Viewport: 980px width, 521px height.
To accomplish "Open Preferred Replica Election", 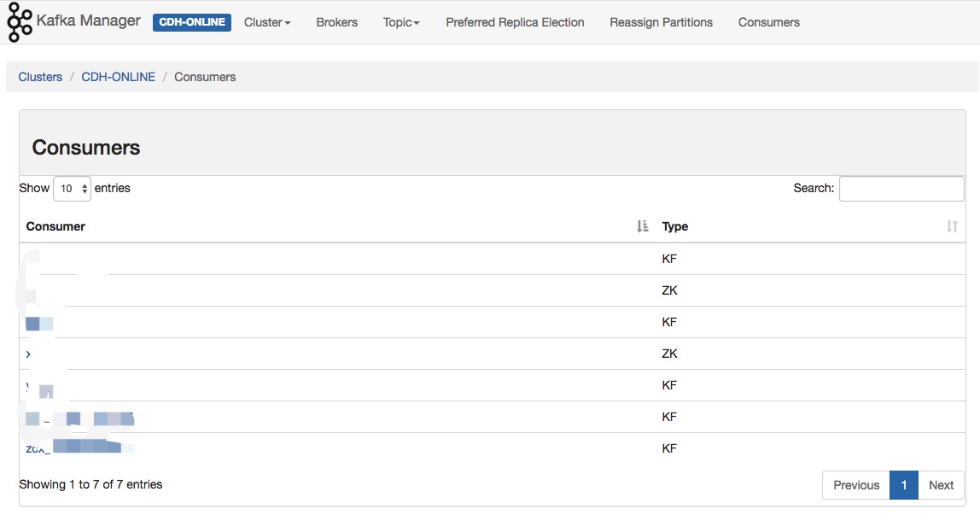I will (515, 22).
